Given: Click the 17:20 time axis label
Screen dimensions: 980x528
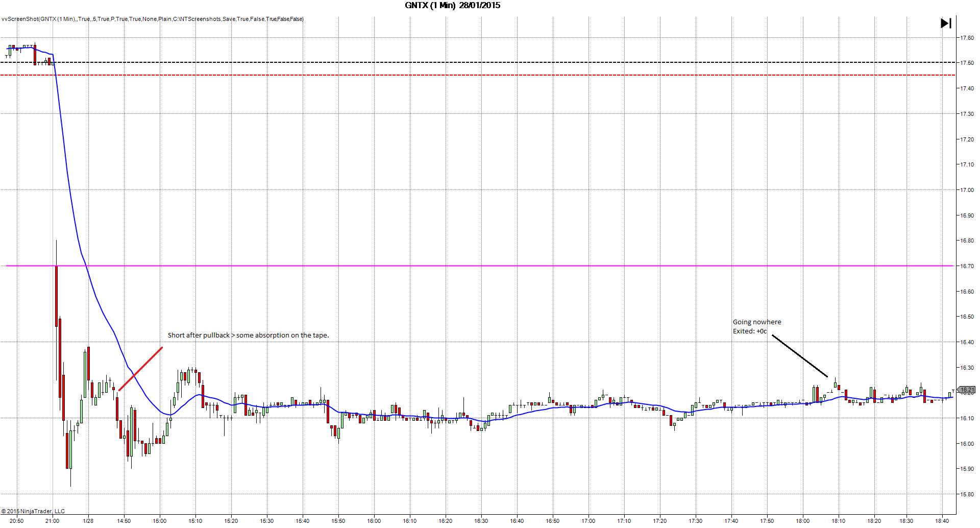Looking at the screenshot, I should (x=660, y=521).
